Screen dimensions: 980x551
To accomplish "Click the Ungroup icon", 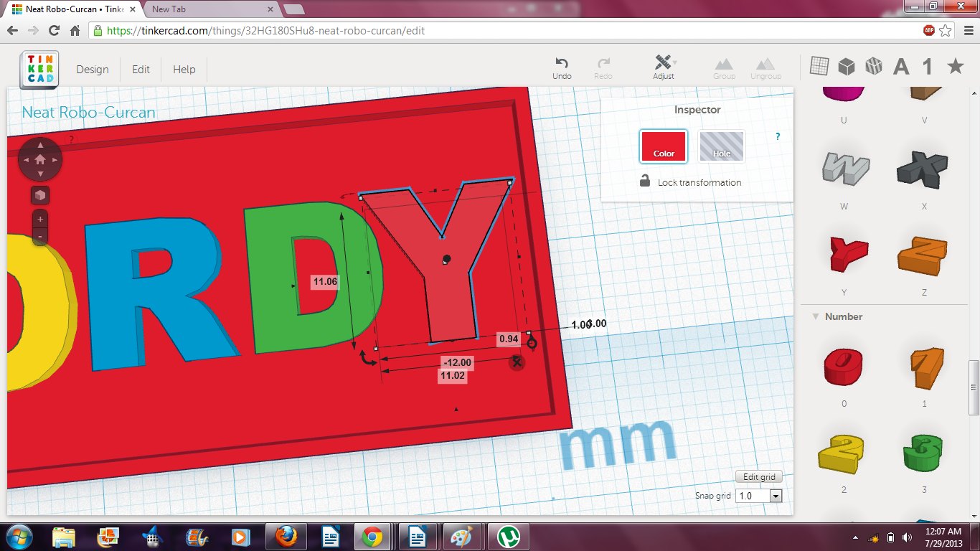I will click(765, 65).
